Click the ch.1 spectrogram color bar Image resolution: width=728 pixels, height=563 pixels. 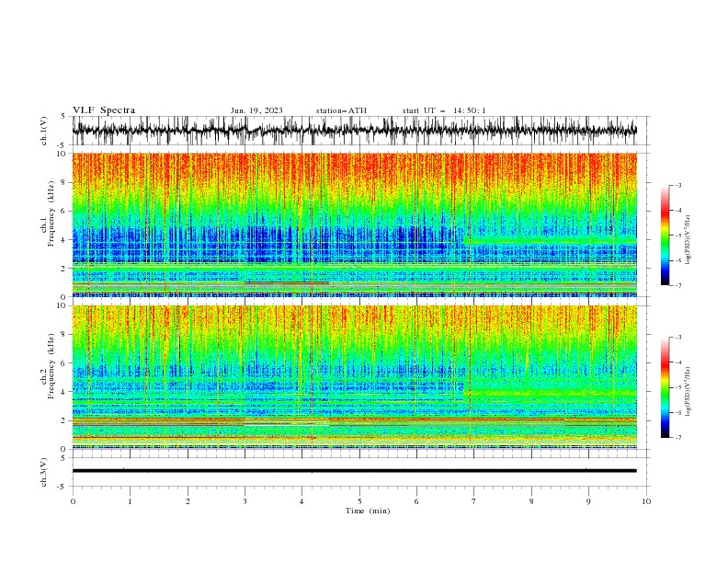click(x=665, y=236)
